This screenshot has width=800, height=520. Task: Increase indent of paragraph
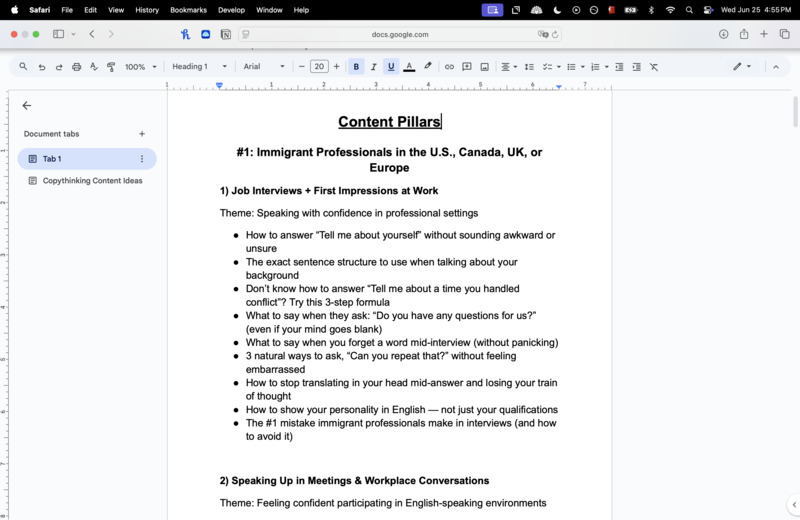[x=637, y=67]
